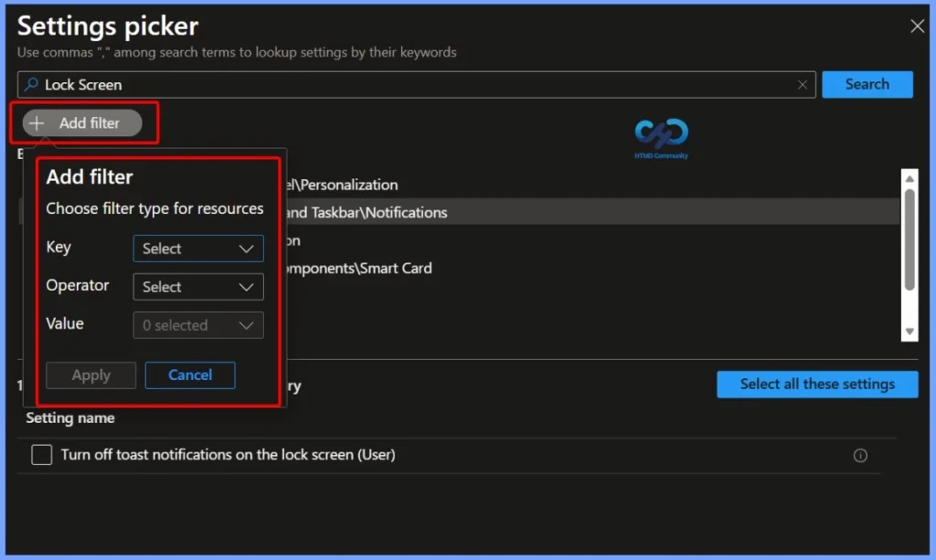This screenshot has width=936, height=560.
Task: Click the Operator dropdown chevron icon
Action: click(248, 286)
